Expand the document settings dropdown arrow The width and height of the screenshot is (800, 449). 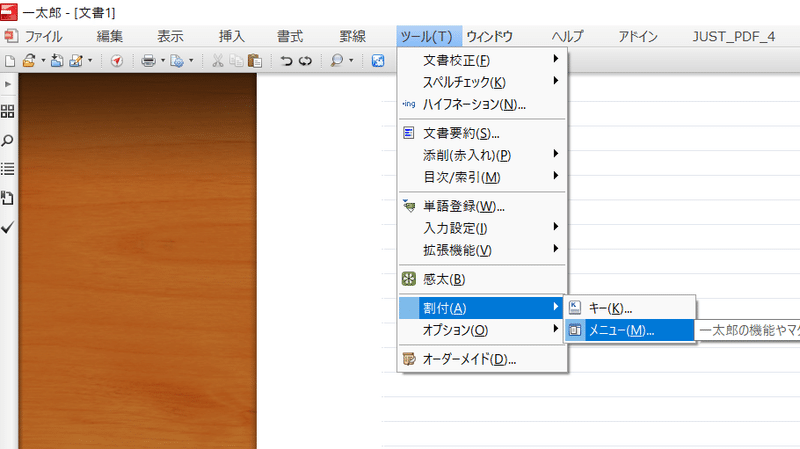point(191,61)
